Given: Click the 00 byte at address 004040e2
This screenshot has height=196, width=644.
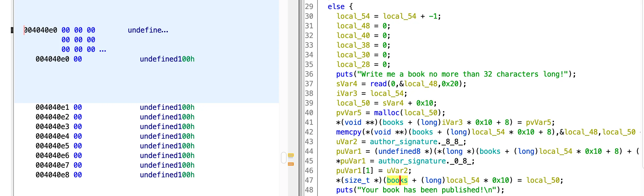Looking at the screenshot, I should point(78,117).
